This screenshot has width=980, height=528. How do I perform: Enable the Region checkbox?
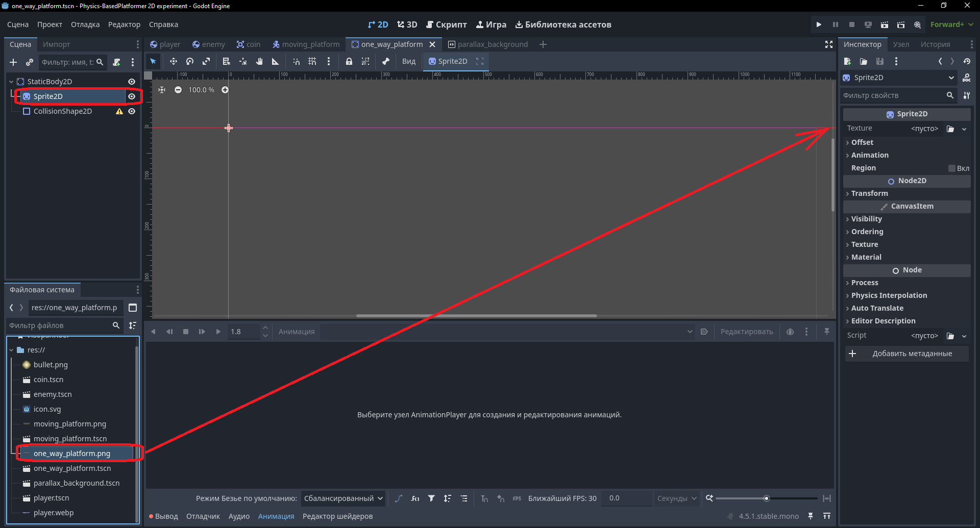click(951, 168)
